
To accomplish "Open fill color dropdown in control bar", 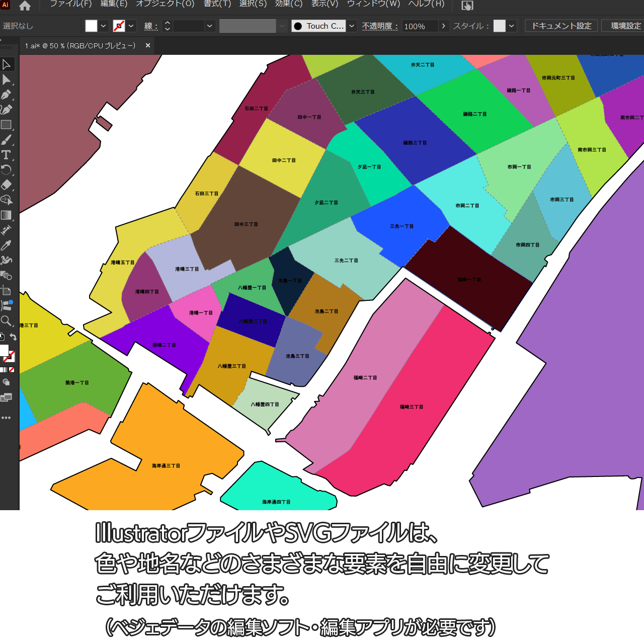I will tap(104, 26).
